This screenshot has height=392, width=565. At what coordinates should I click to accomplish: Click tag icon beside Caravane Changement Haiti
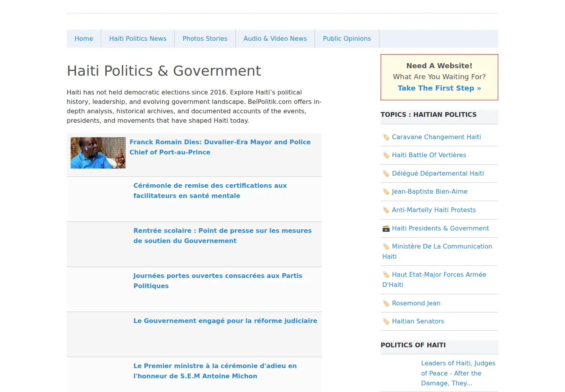click(386, 137)
